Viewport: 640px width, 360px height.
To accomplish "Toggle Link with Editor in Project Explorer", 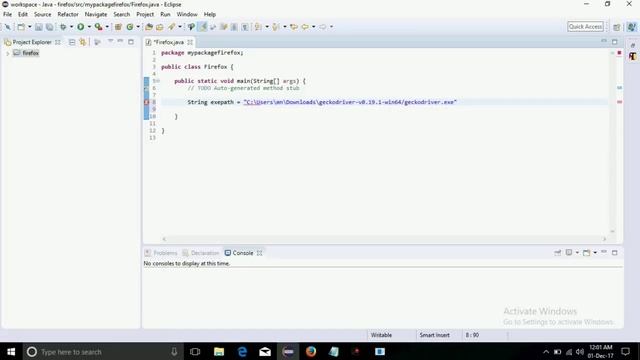I will (x=83, y=42).
